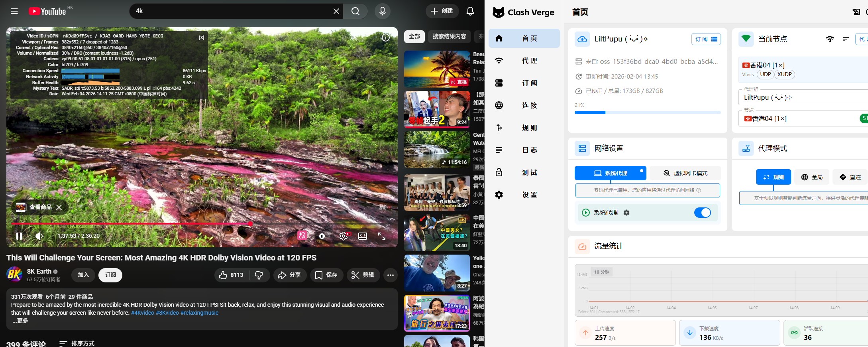
Task: Expand the 代理组 LiltPupu dropdown
Action: [801, 97]
